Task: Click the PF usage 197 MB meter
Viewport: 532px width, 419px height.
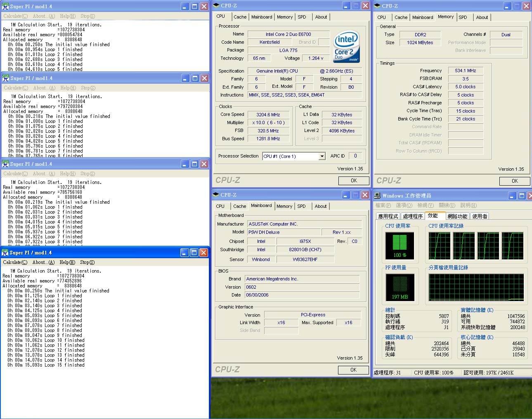Action: [400, 287]
